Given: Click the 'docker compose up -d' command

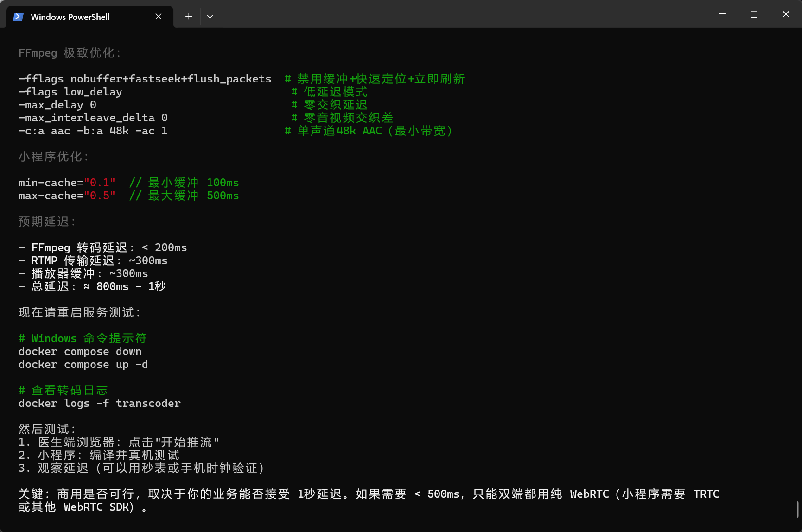Looking at the screenshot, I should coord(83,364).
